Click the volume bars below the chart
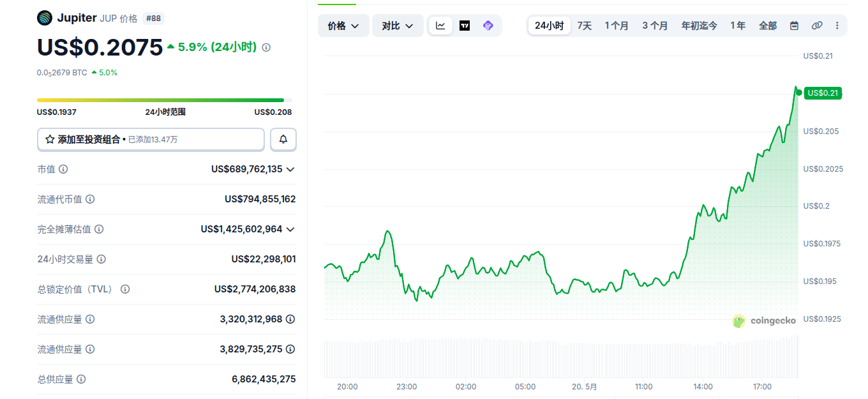 coord(561,358)
